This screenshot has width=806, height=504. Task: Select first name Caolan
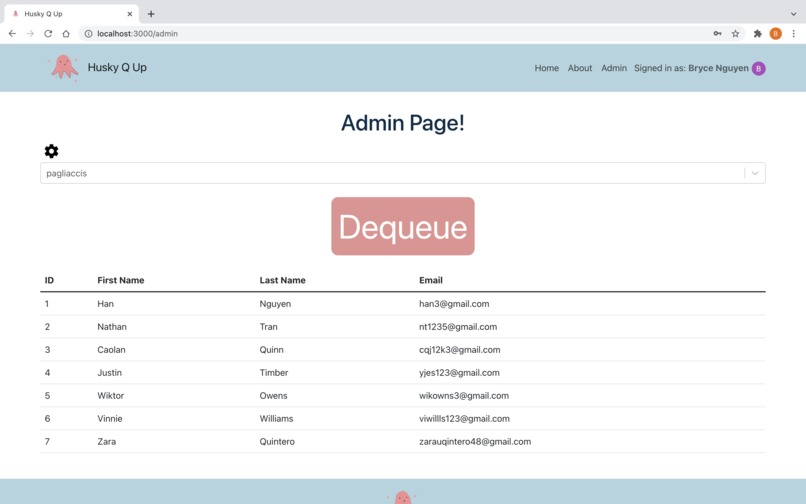[x=112, y=350]
